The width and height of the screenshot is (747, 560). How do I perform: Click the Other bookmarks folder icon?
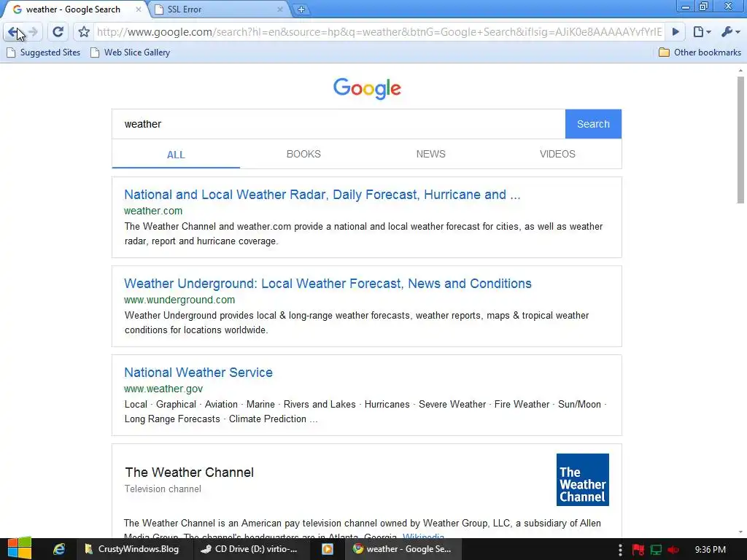664,52
